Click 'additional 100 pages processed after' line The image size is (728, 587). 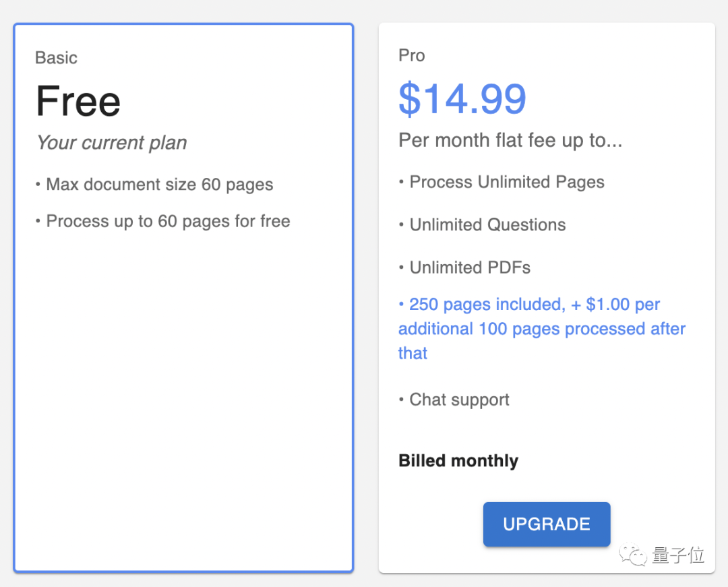(x=542, y=328)
